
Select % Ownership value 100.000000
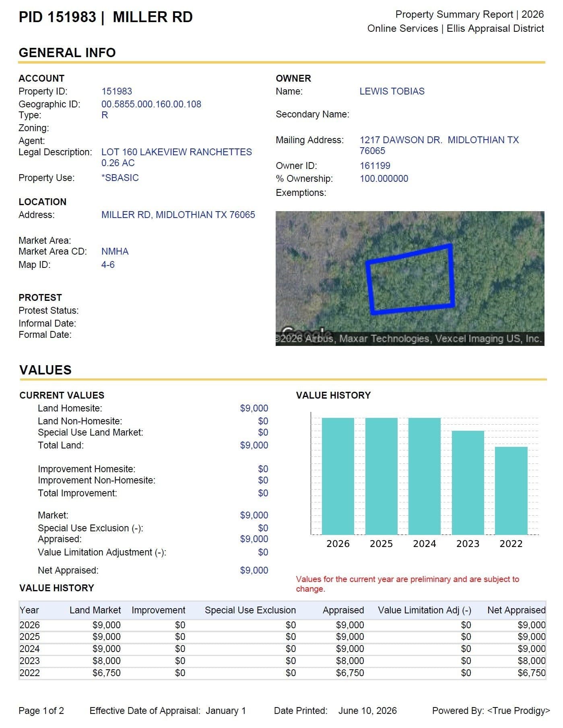[384, 179]
